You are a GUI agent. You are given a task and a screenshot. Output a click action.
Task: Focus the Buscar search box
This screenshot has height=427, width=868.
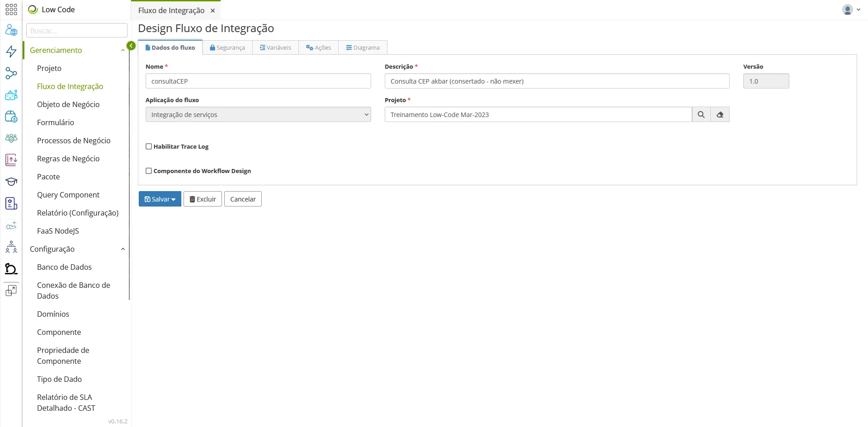click(77, 31)
